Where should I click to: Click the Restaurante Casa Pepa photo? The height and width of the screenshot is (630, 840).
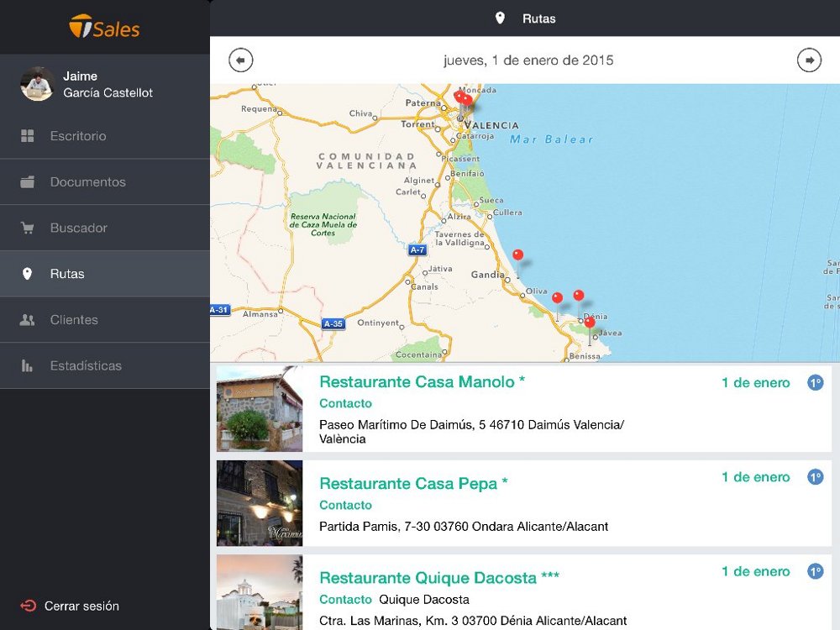tap(260, 503)
